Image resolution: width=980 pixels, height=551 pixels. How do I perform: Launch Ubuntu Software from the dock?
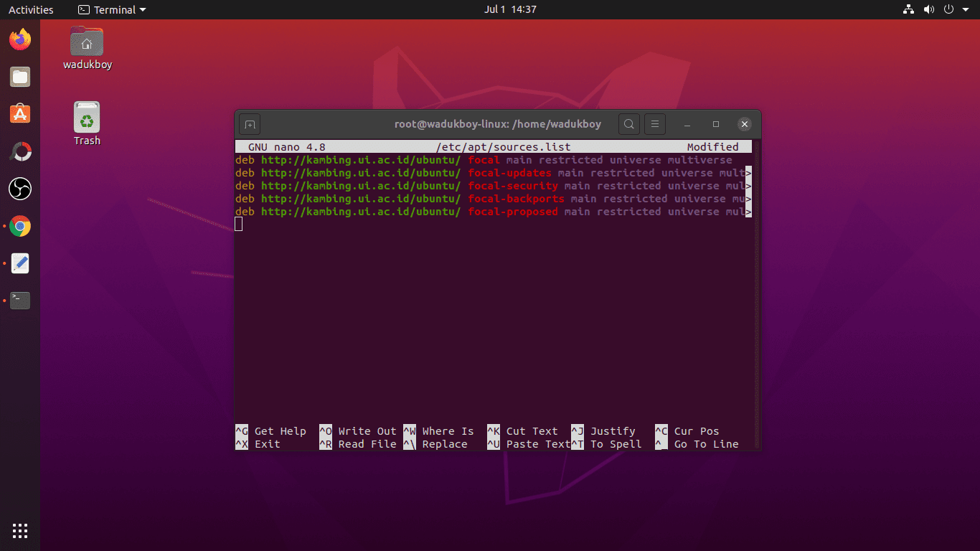pyautogui.click(x=20, y=114)
